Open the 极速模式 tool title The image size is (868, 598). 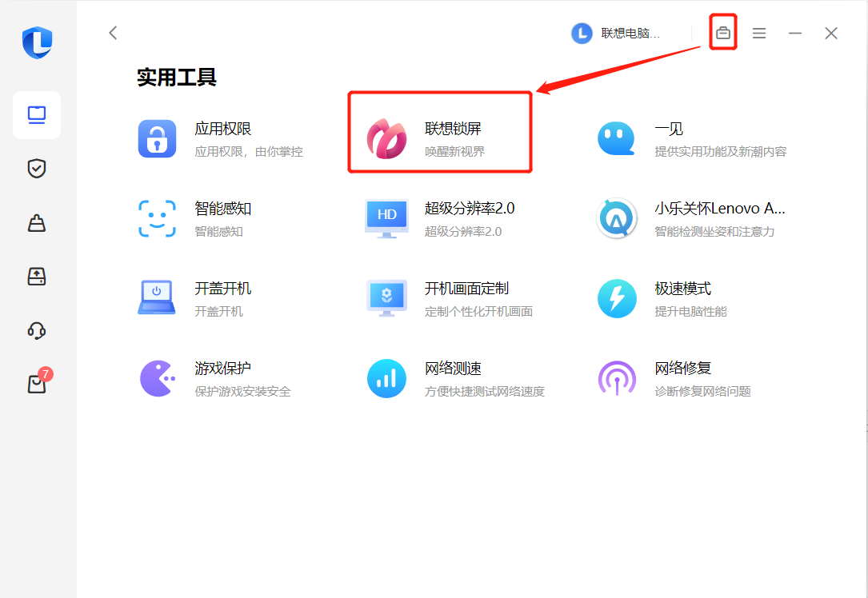[x=683, y=289]
